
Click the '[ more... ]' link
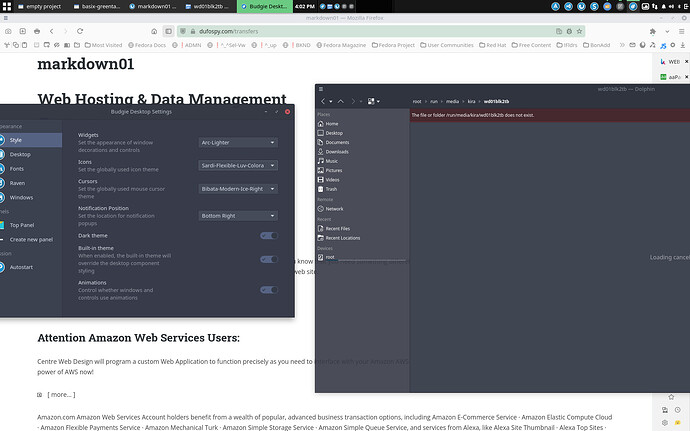pyautogui.click(x=60, y=395)
